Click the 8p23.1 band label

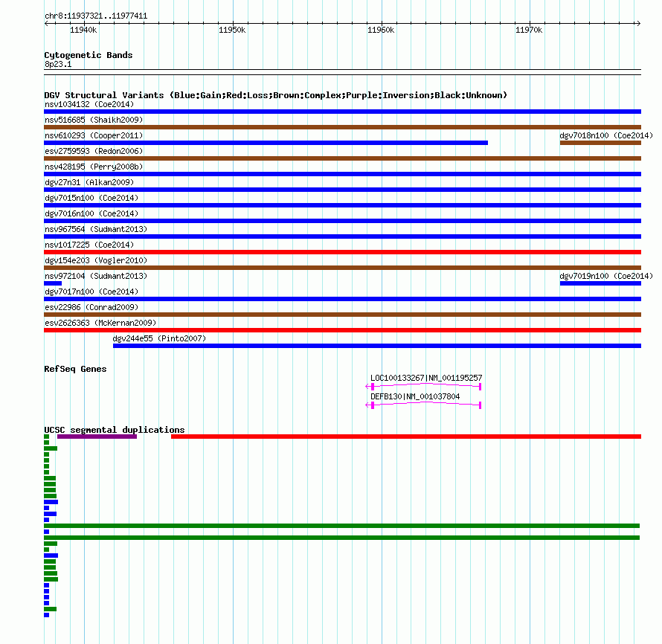point(58,64)
